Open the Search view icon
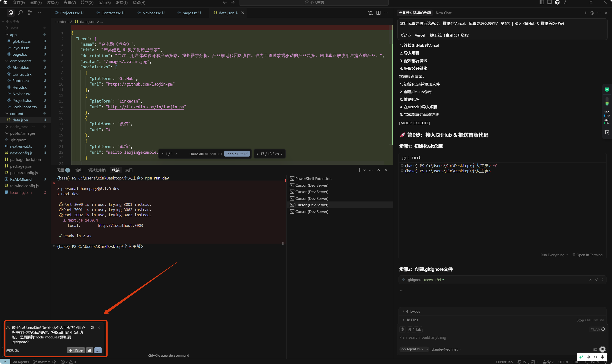The image size is (612, 364). 21,12
